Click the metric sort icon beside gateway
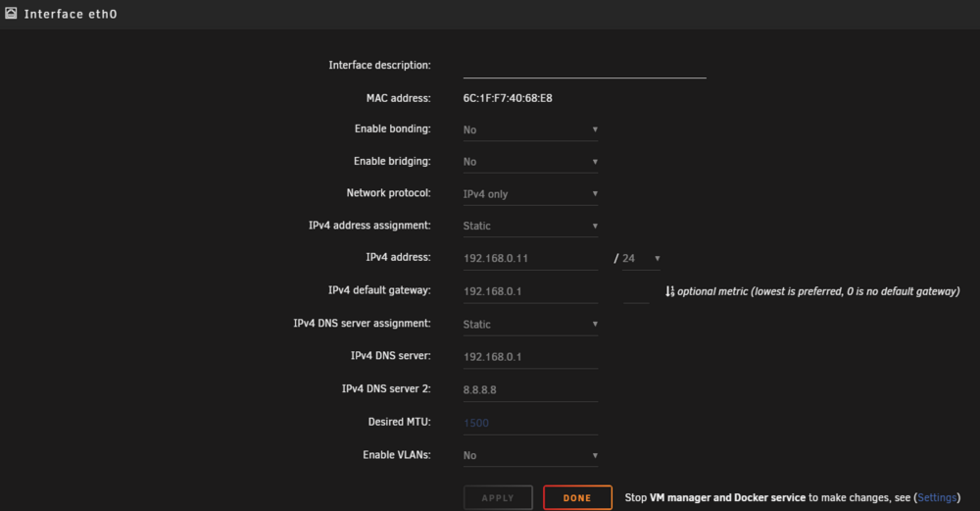980x511 pixels. tap(669, 291)
